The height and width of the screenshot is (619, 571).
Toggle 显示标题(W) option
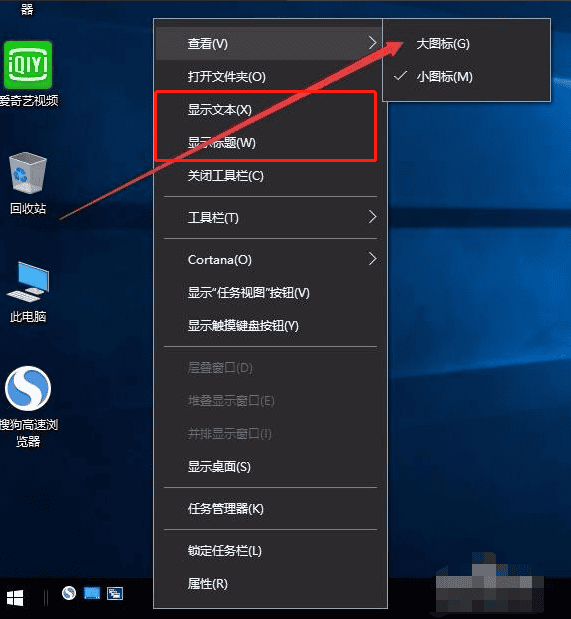(x=268, y=143)
